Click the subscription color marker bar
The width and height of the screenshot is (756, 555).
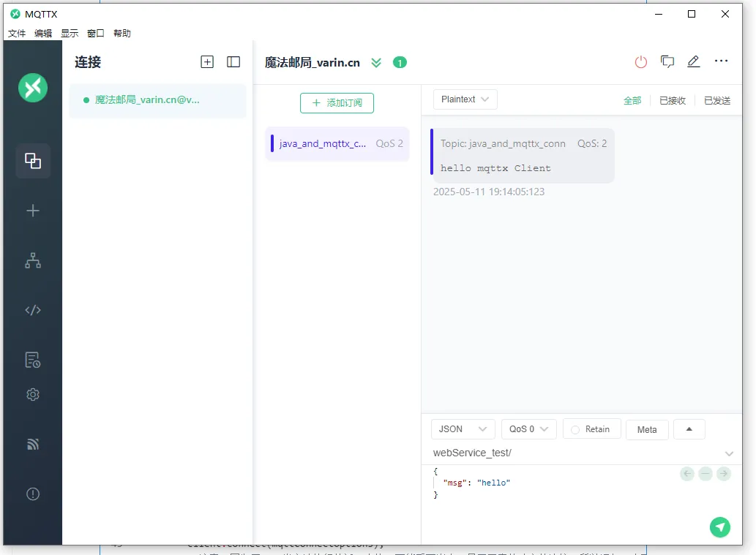[272, 143]
